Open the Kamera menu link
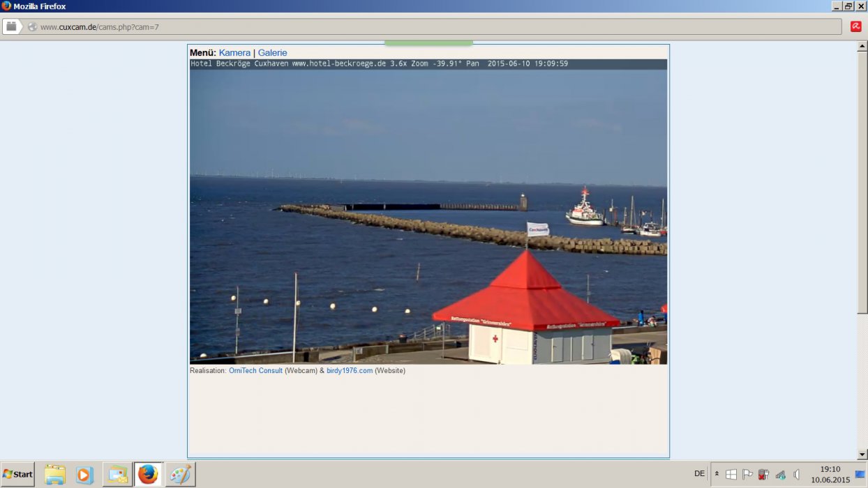 (x=234, y=53)
